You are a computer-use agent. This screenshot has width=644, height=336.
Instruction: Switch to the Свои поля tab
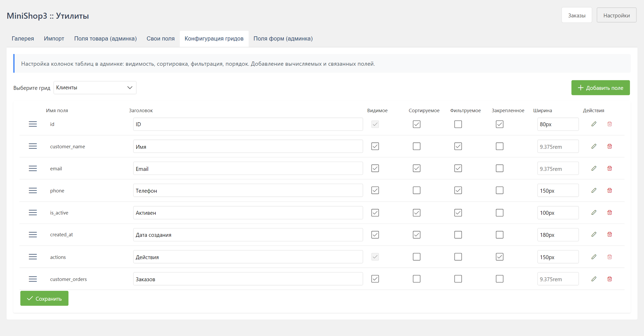161,38
